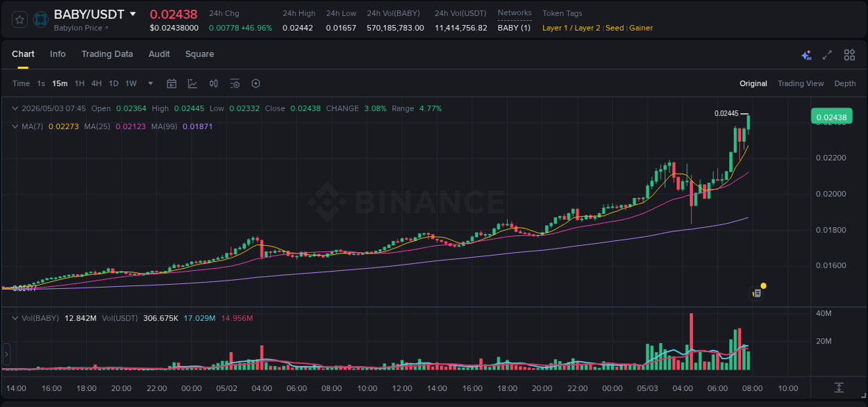Open the chart list settings icon next to candlestick

(x=235, y=83)
